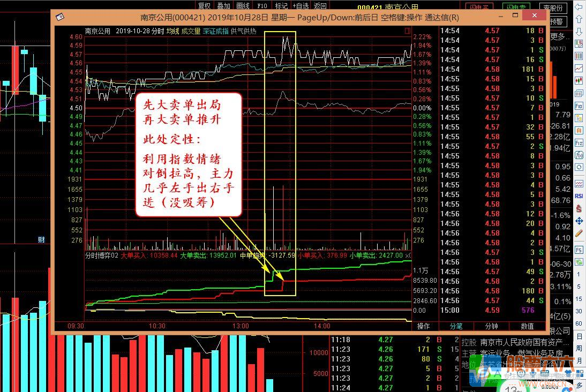Click the 15:00 tick row showing 576
This screenshot has height=392, width=586.
click(492, 310)
